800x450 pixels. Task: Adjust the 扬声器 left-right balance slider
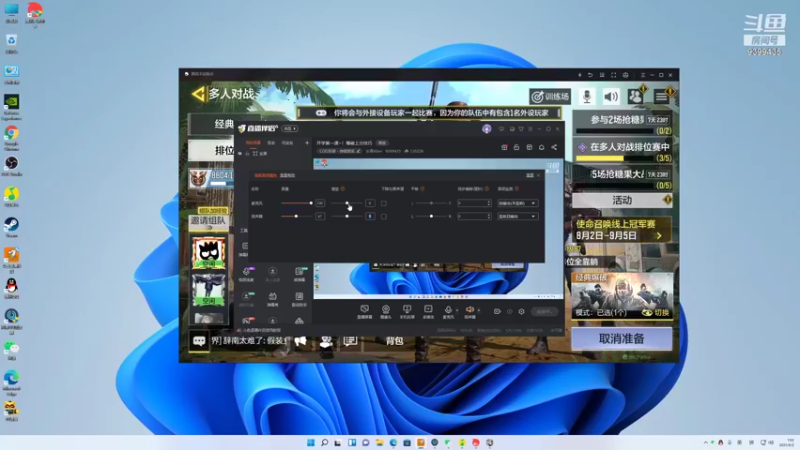(431, 216)
